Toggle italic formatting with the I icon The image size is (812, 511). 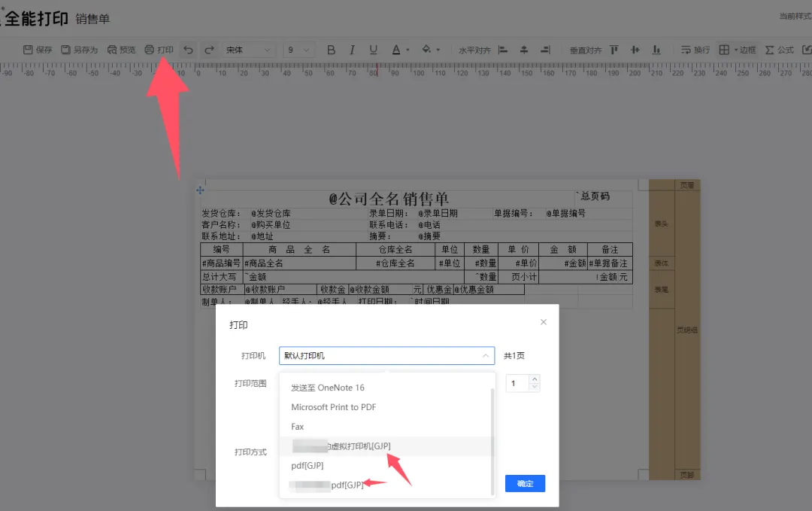(x=352, y=50)
